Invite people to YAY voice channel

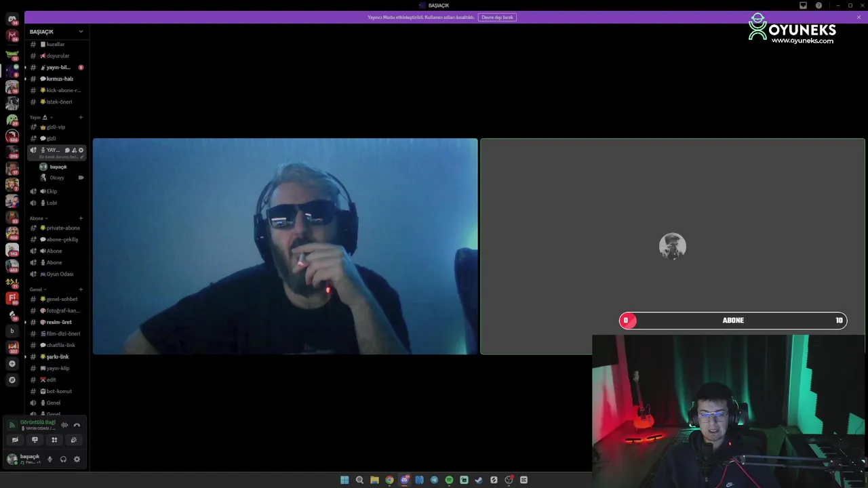[74, 150]
